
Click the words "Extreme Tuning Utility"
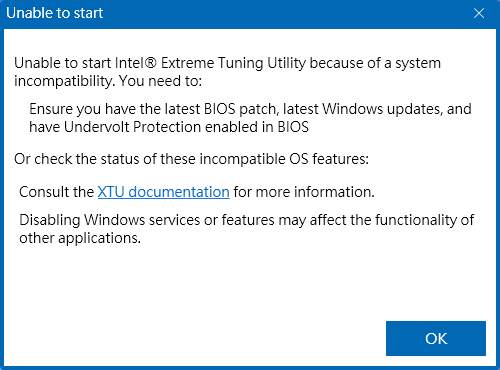pos(233,63)
